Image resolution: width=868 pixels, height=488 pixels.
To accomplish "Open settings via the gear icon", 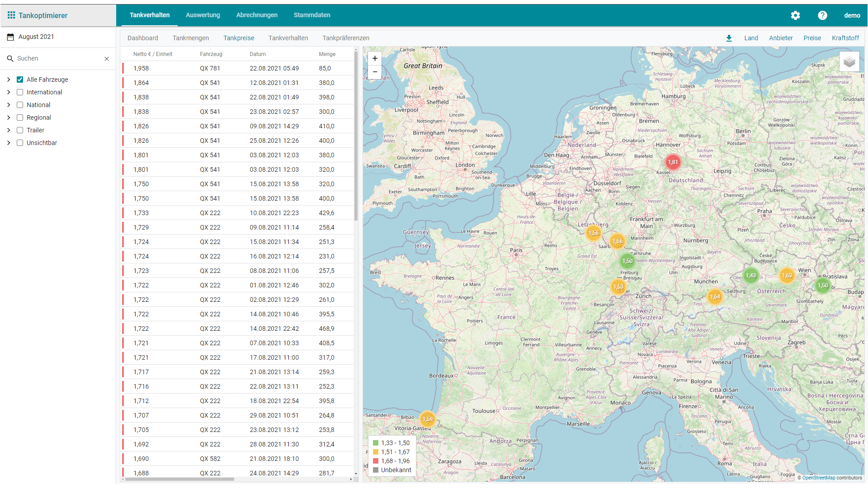I will point(795,15).
